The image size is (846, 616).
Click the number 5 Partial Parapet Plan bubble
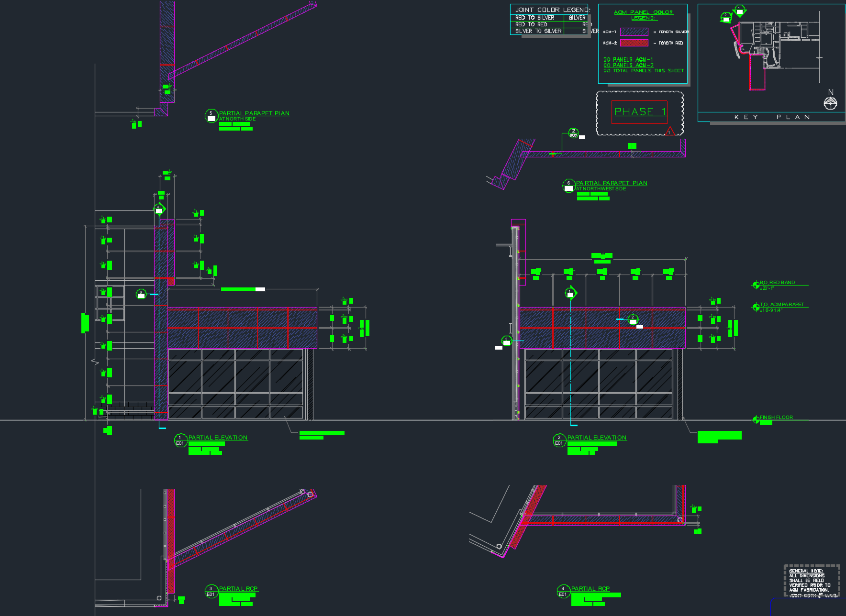click(211, 116)
